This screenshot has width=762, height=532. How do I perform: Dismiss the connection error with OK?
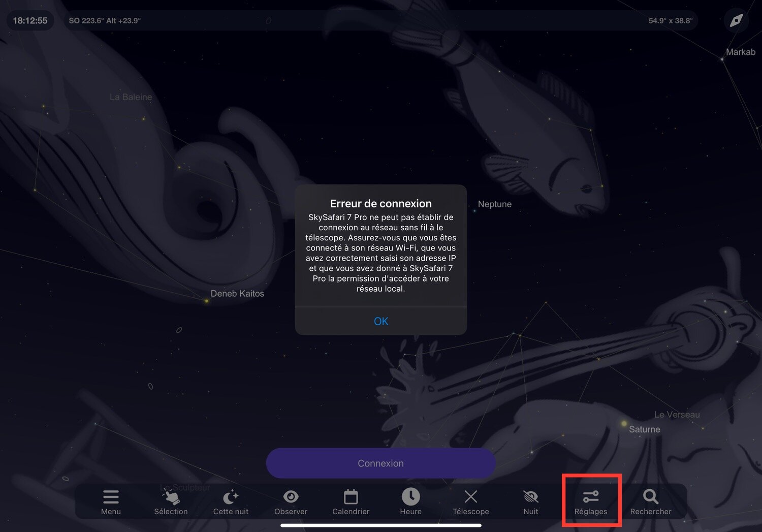click(381, 321)
